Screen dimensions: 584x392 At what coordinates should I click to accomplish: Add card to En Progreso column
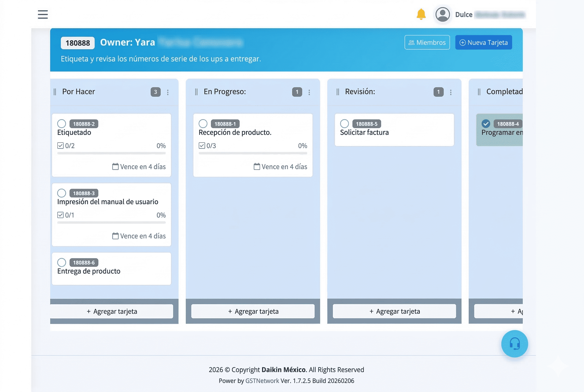[253, 311]
